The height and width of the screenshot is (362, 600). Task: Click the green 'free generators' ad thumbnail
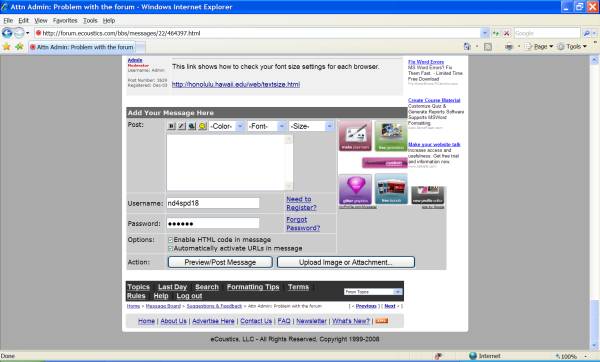391,135
